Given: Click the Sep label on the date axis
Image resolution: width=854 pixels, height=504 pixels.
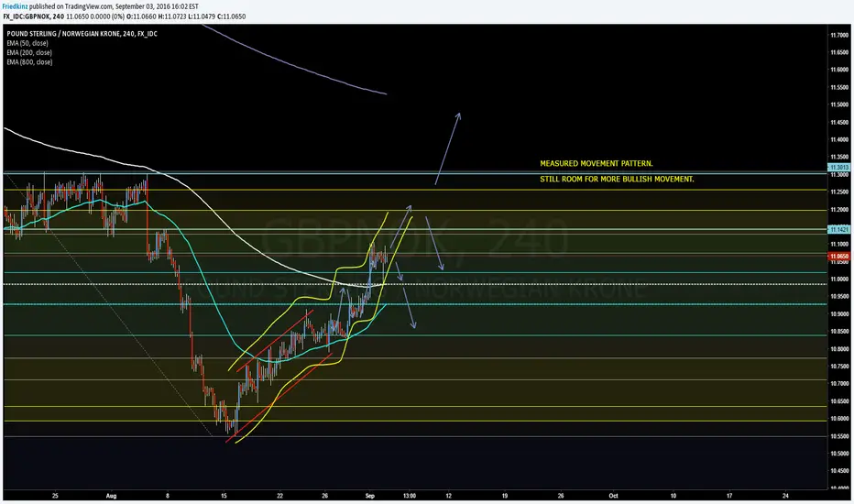Looking at the screenshot, I should pos(370,496).
